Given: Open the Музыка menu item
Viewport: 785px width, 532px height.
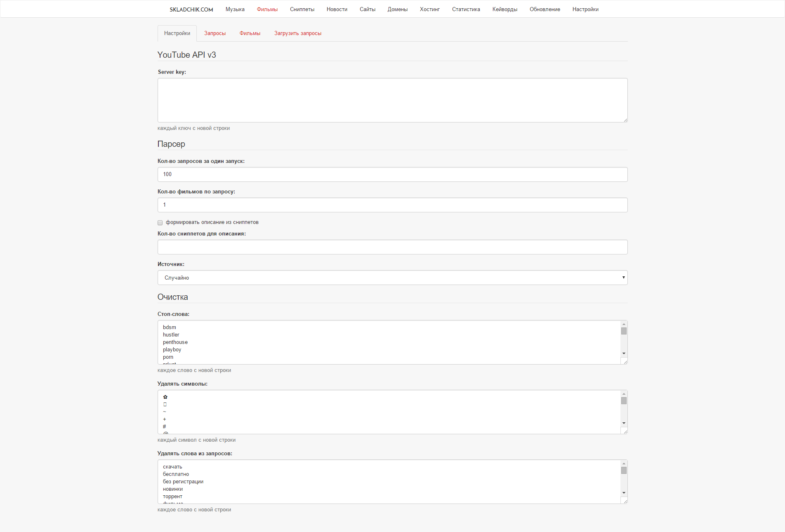Looking at the screenshot, I should [x=235, y=9].
